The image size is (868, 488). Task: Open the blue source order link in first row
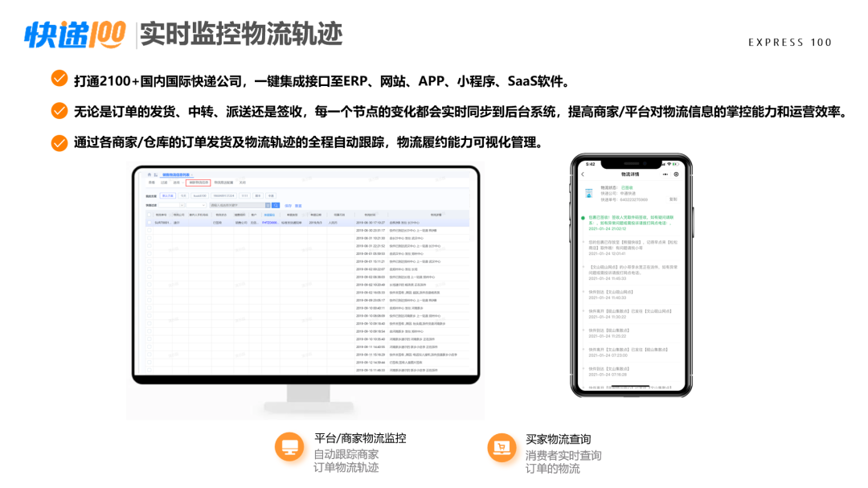[x=269, y=223]
